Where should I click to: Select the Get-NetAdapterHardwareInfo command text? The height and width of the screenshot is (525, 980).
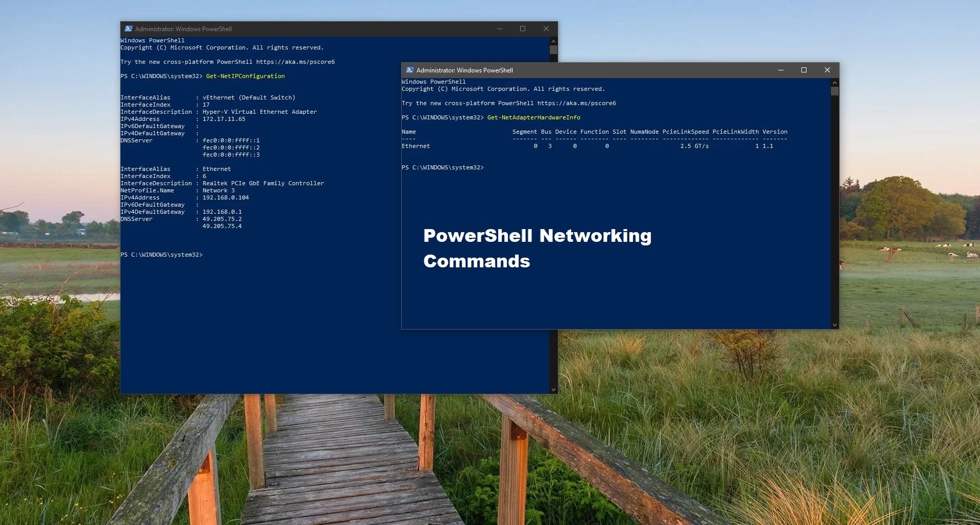tap(534, 117)
